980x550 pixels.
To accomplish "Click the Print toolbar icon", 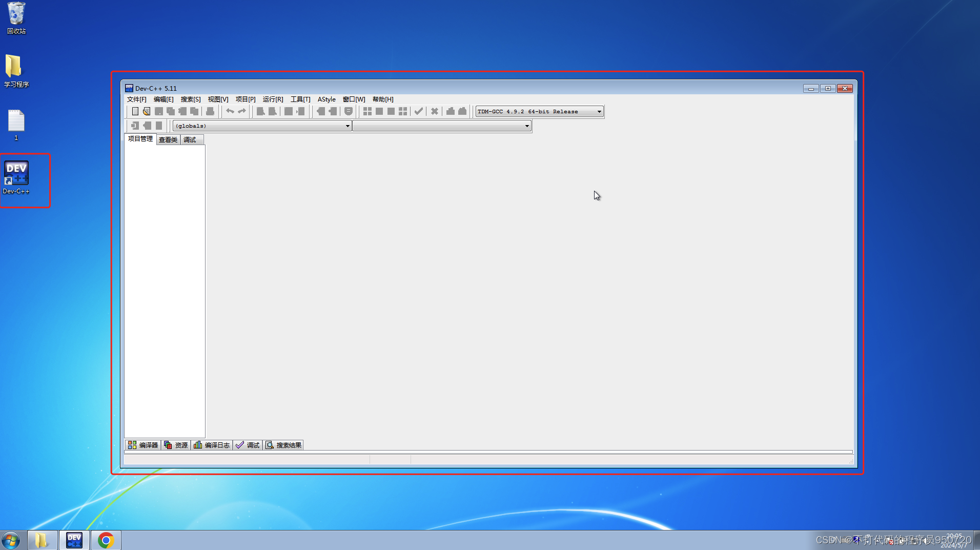I will click(x=210, y=111).
